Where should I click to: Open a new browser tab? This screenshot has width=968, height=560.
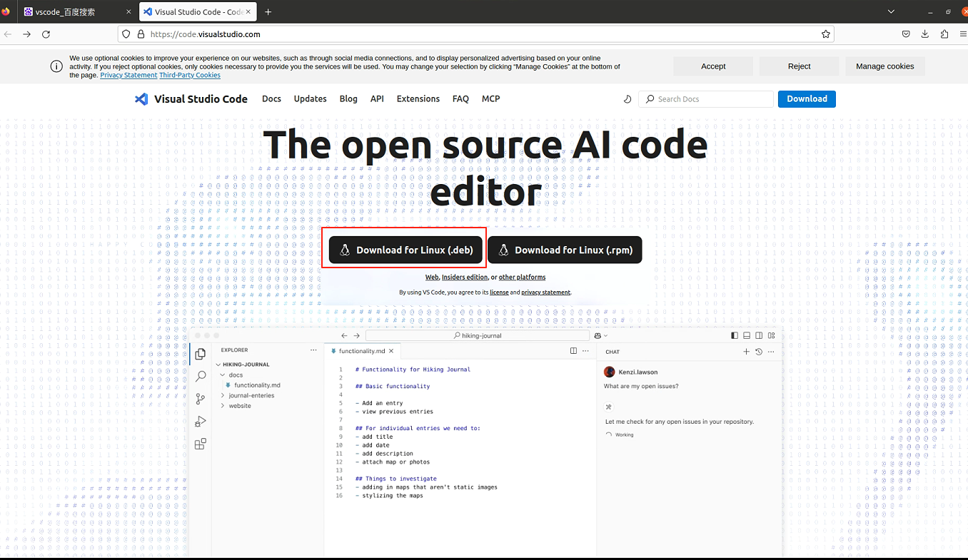tap(268, 12)
